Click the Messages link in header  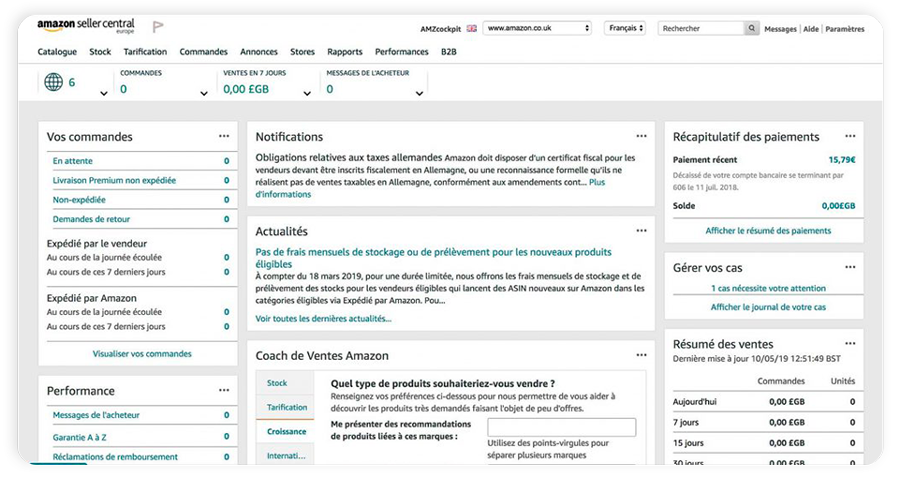click(x=780, y=29)
